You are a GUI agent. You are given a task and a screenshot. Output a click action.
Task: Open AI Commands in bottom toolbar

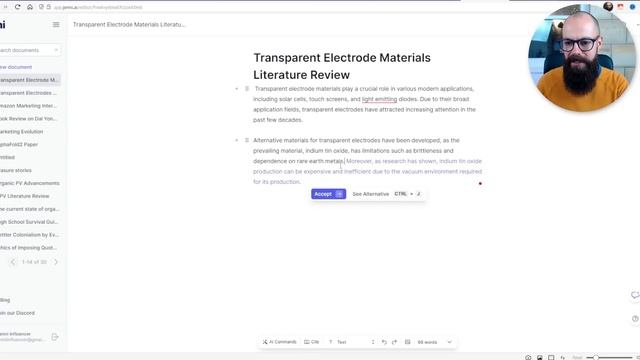point(280,342)
